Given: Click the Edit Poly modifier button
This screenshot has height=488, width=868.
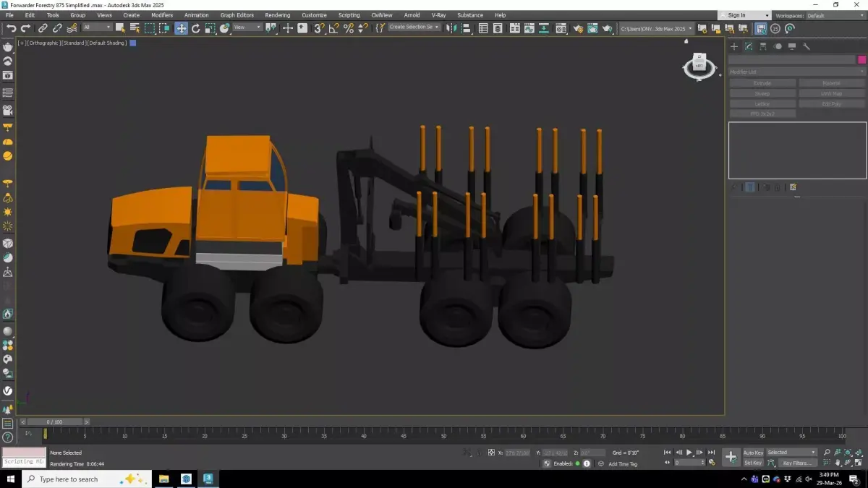Looking at the screenshot, I should point(832,103).
